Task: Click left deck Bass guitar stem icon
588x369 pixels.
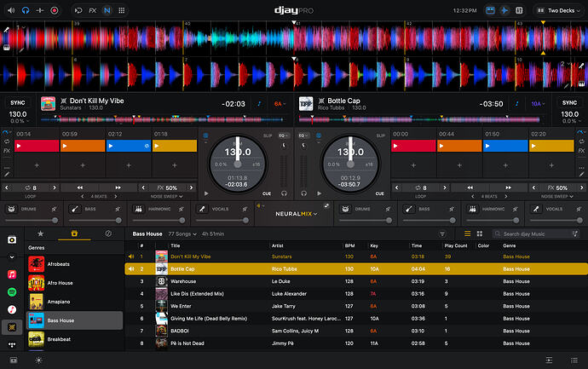Action: (x=75, y=209)
